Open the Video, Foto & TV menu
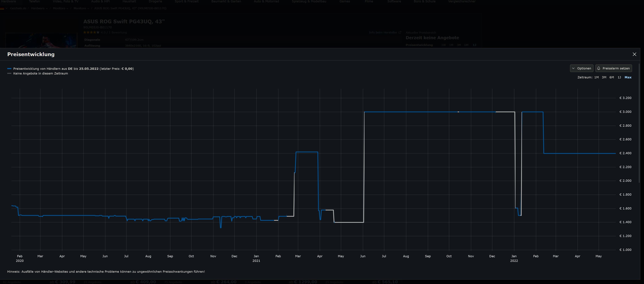 pos(65,2)
